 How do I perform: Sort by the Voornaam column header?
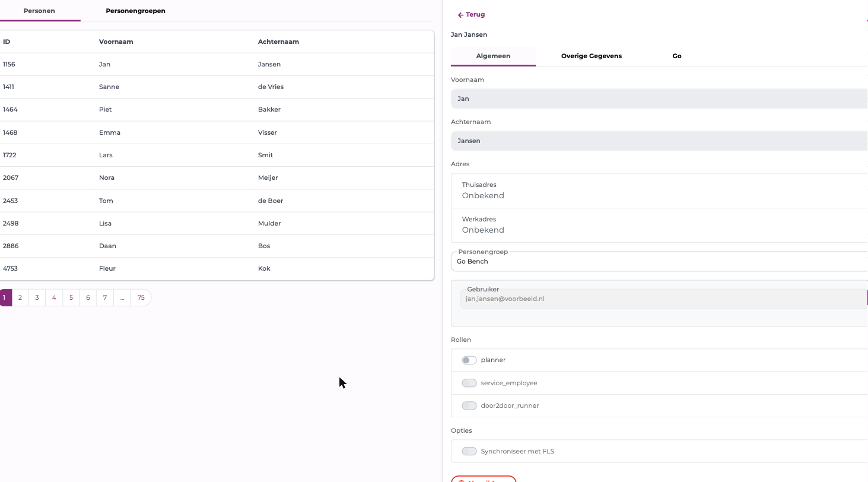click(x=116, y=42)
